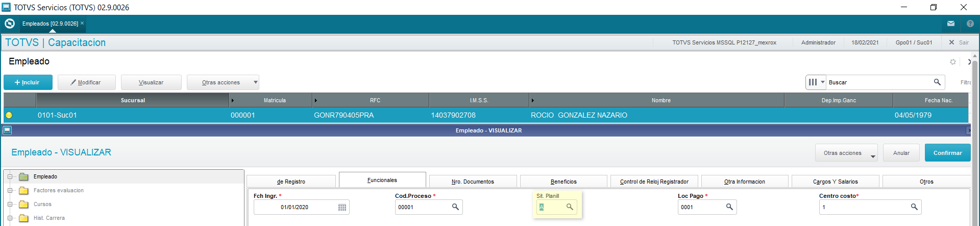Click the Incluir button
The height and width of the screenshot is (226, 980).
pos(28,82)
